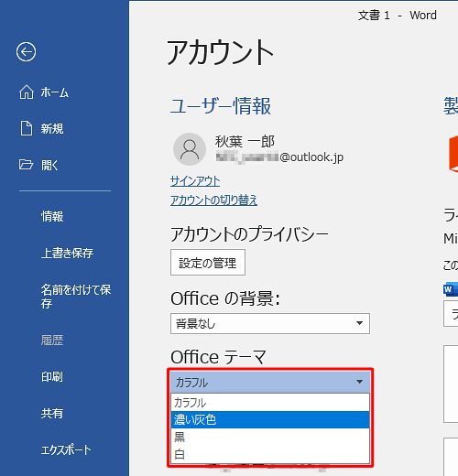Viewport: 458px width, 476px height.
Task: Select the 新規 menu label
Action: pyautogui.click(x=52, y=128)
